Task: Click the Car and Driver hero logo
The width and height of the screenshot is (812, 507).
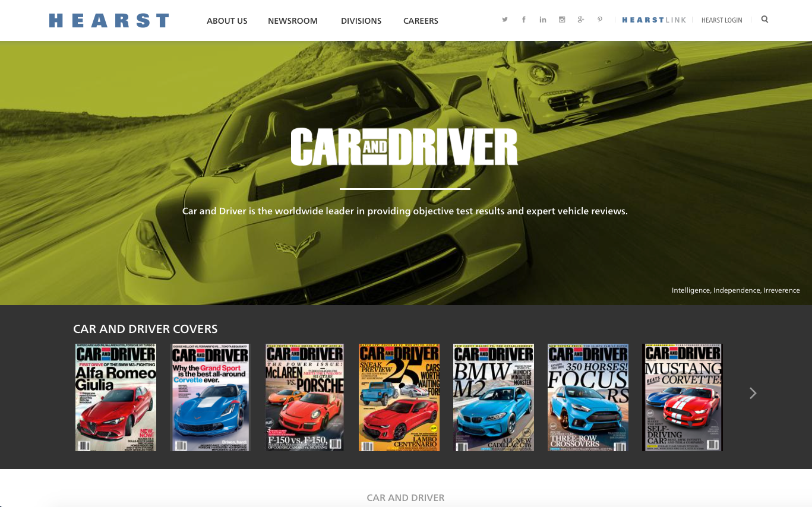Action: tap(404, 147)
